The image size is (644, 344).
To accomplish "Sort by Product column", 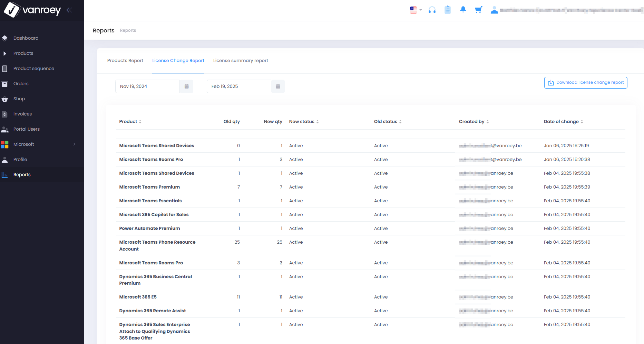I will [130, 121].
